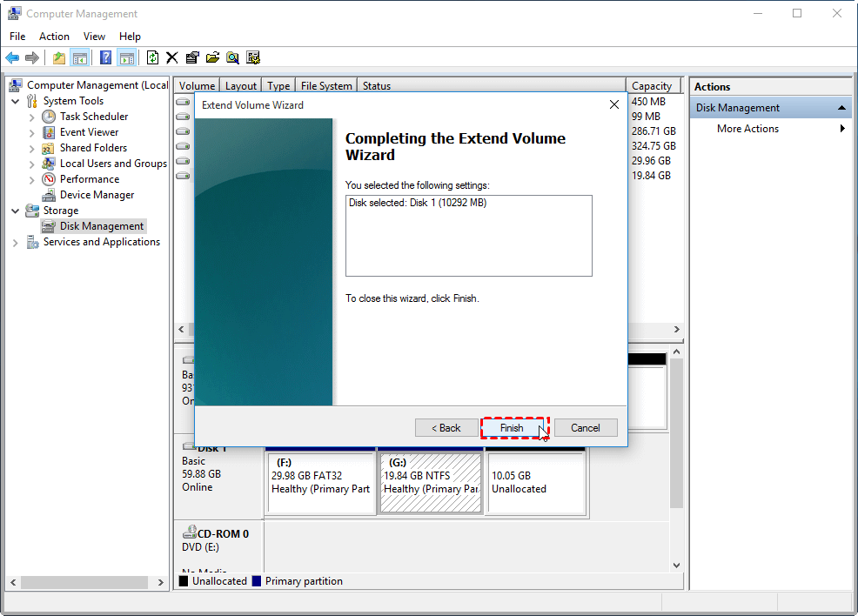
Task: Collapse the Storage tree node
Action: (16, 211)
